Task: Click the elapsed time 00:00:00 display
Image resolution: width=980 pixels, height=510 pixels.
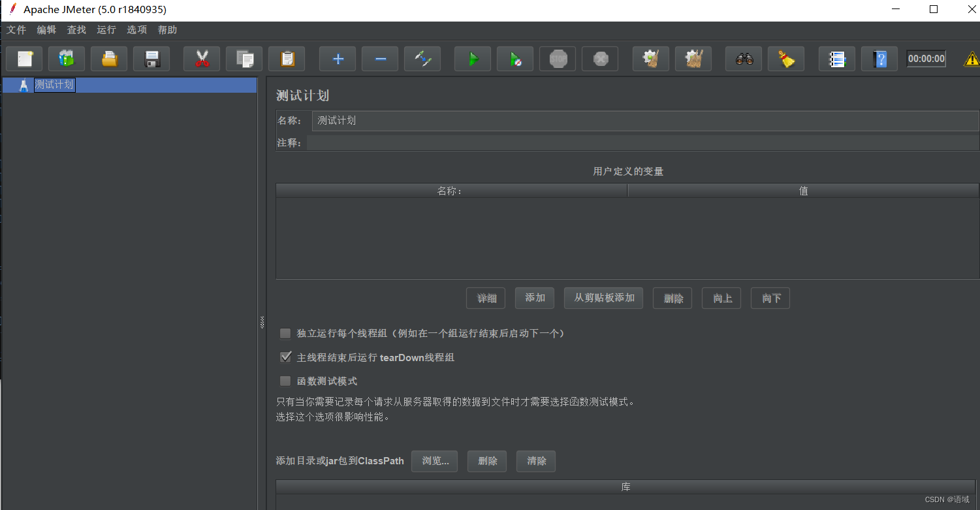Action: click(926, 59)
